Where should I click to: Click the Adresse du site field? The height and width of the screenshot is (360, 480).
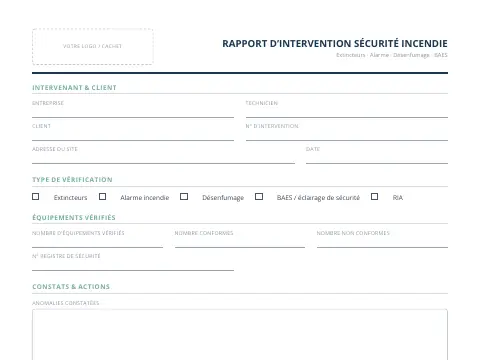163,158
